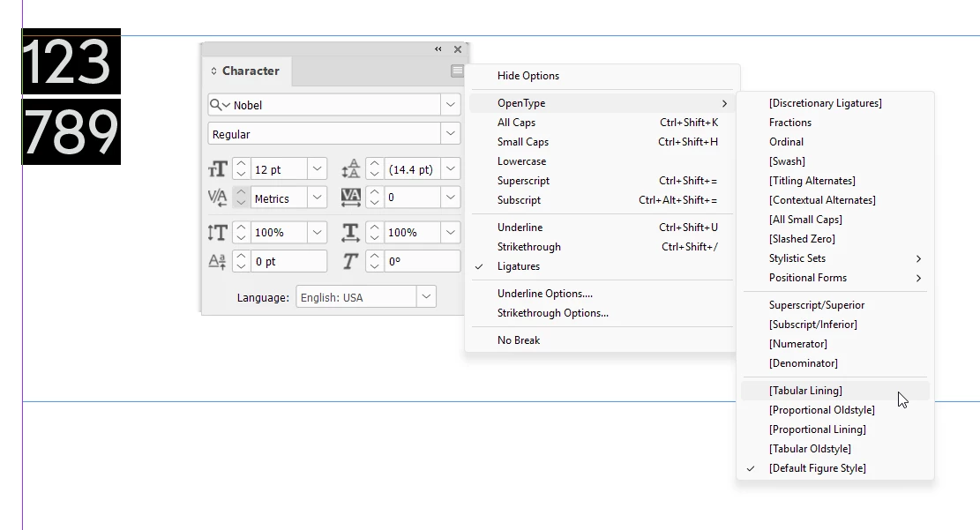Click the baseline shift stepper arrows
The image size is (980, 530).
click(241, 261)
